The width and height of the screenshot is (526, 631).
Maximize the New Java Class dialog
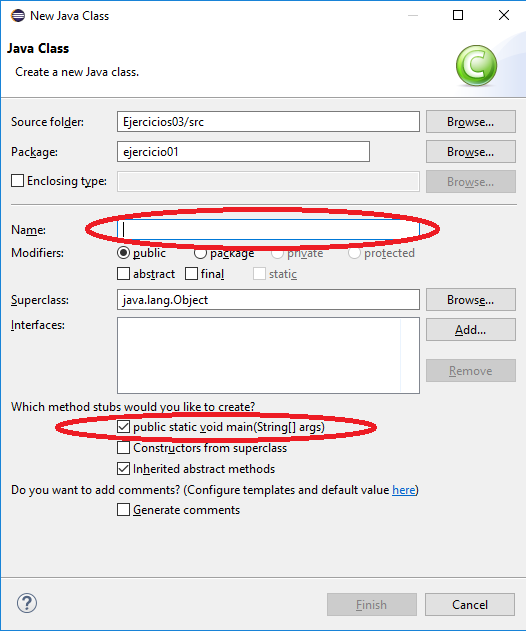458,15
